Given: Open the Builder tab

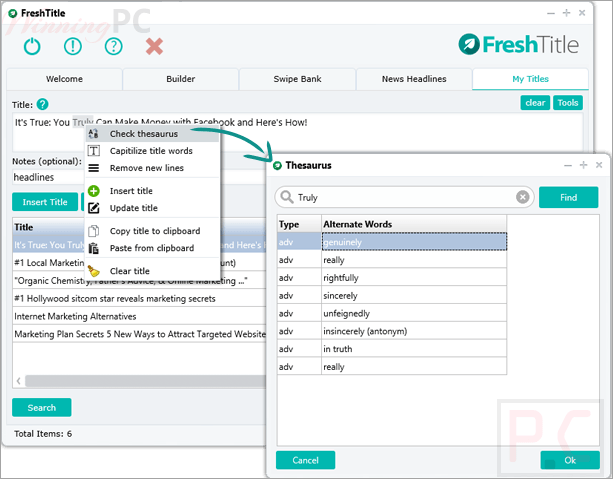Looking at the screenshot, I should tap(181, 79).
